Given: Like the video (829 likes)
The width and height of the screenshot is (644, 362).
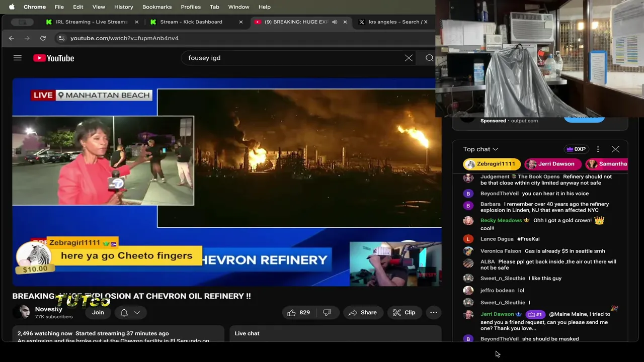Looking at the screenshot, I should click(298, 313).
